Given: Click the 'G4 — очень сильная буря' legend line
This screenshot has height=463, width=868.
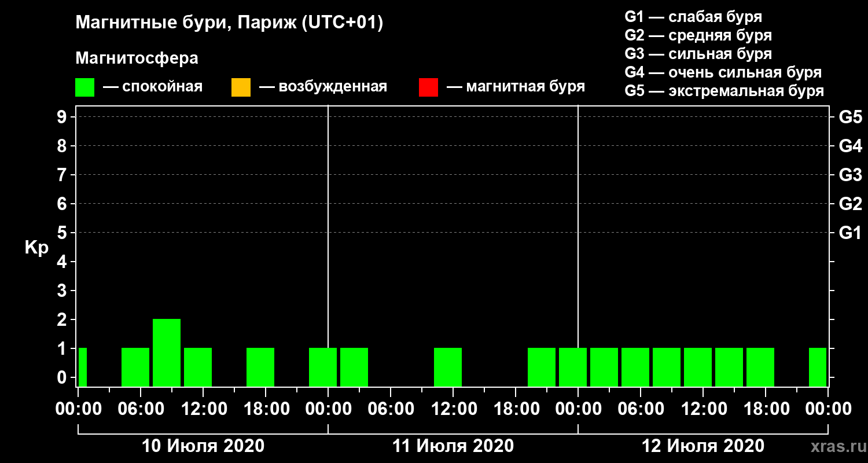Looking at the screenshot, I should pyautogui.click(x=723, y=73).
